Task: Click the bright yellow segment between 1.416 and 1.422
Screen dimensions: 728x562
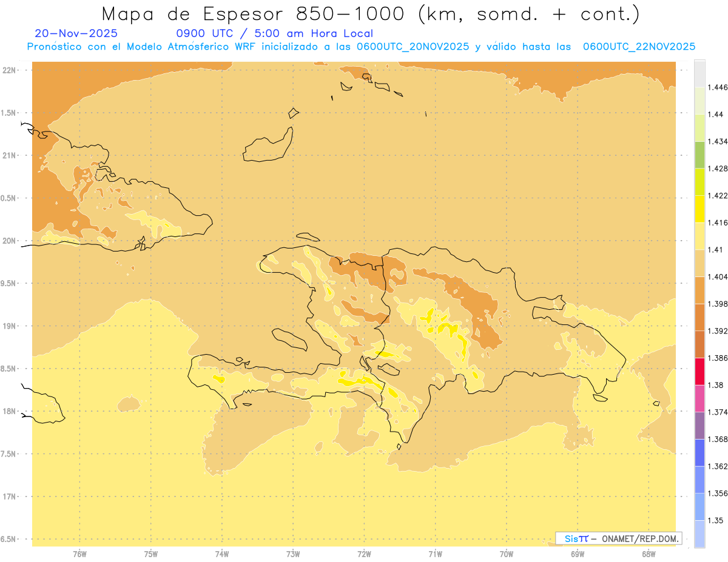Action: point(699,209)
